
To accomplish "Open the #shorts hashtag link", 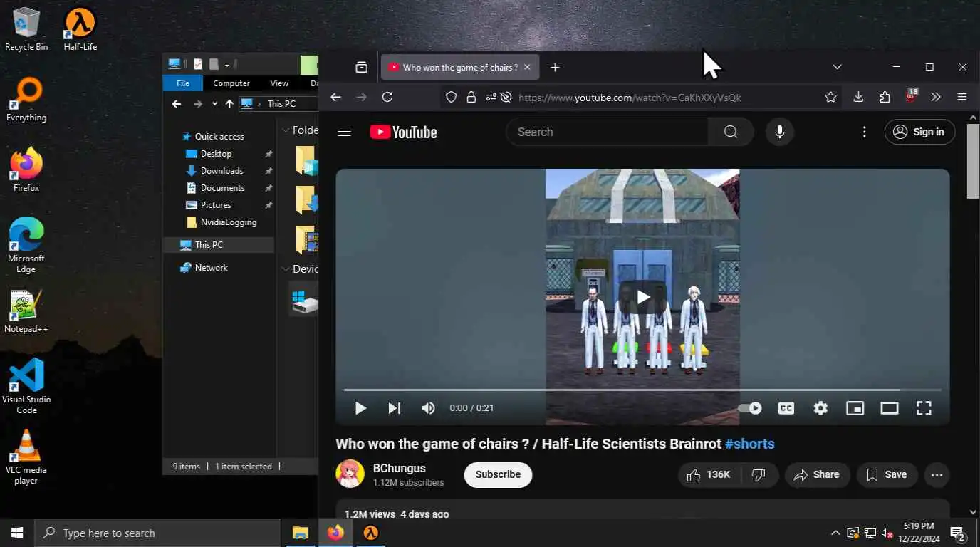I will (x=749, y=444).
